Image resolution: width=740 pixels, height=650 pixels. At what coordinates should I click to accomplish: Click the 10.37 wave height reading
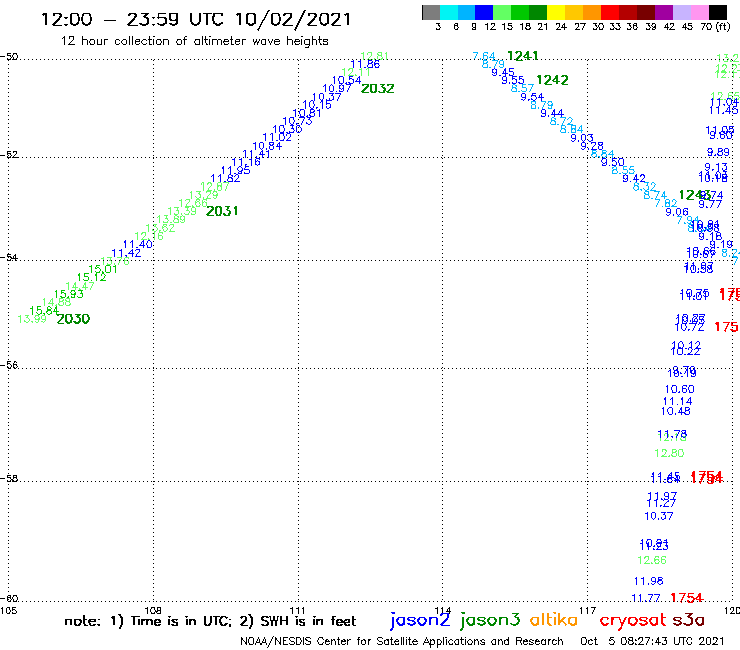coord(659,516)
